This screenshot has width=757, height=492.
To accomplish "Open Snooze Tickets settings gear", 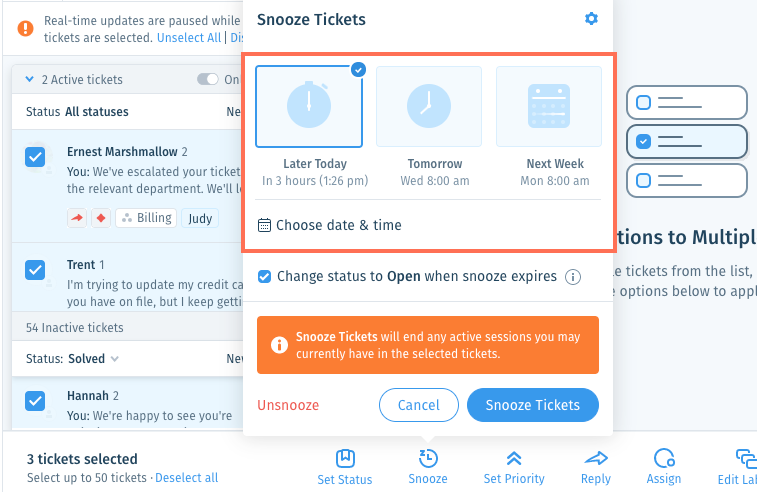I will [591, 19].
